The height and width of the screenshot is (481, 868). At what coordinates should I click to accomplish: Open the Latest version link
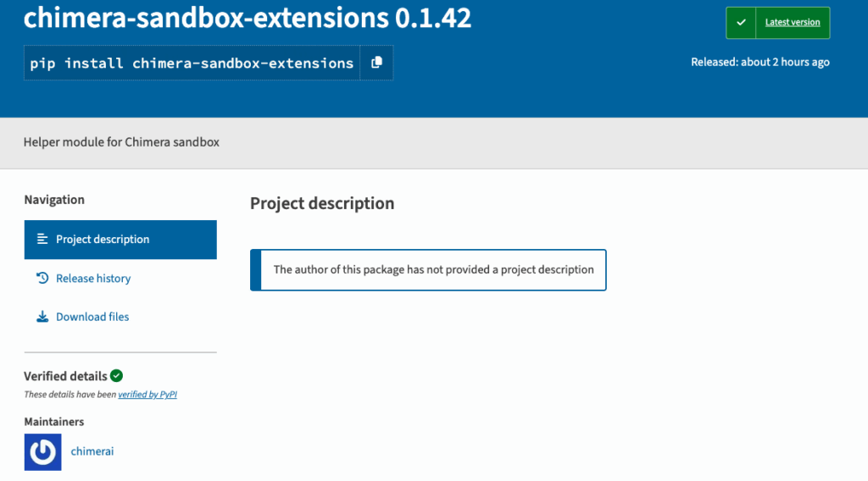[x=793, y=23]
